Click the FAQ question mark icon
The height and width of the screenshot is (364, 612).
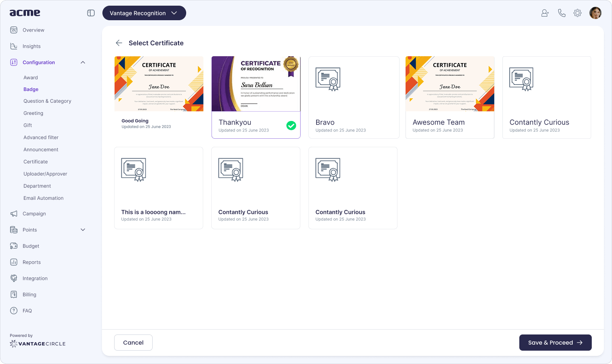point(14,311)
